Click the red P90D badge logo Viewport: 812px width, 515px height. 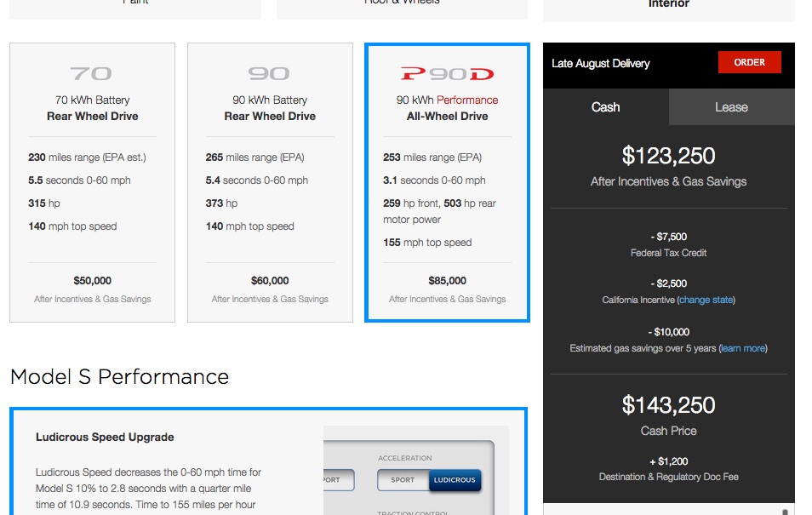click(x=447, y=73)
